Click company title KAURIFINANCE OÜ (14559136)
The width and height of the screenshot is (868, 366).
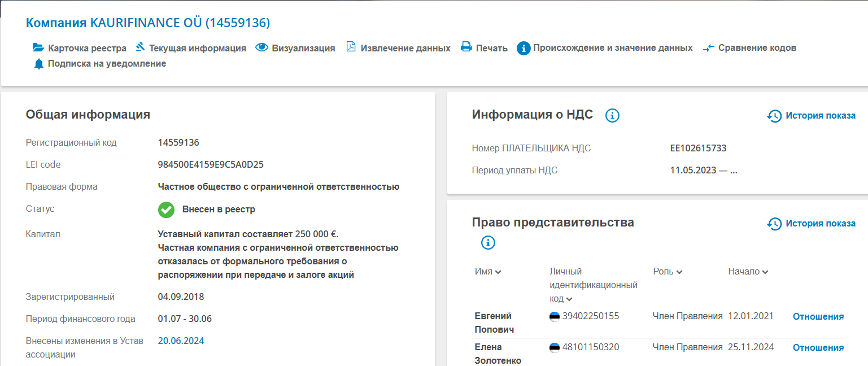tap(148, 23)
